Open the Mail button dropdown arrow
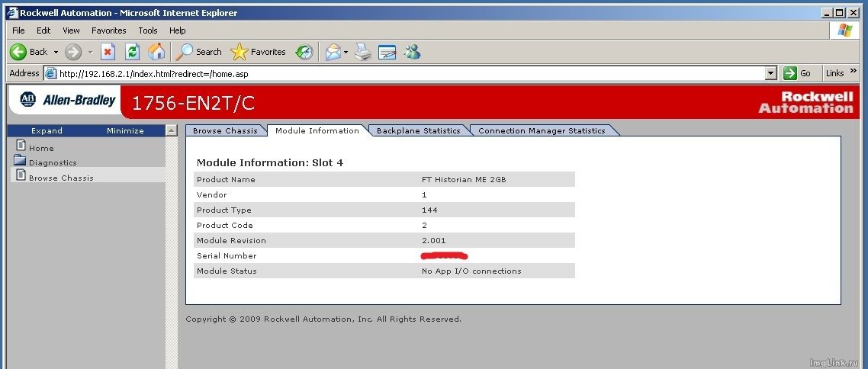Viewport: 868px width, 369px height. tap(346, 52)
